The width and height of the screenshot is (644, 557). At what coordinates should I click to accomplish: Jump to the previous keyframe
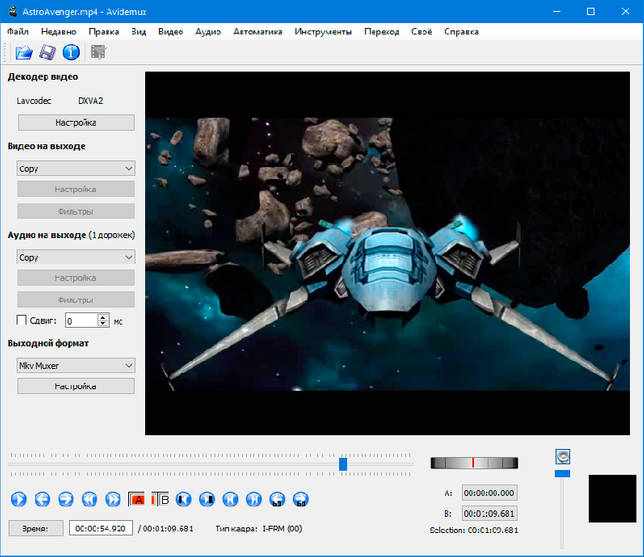(89, 499)
